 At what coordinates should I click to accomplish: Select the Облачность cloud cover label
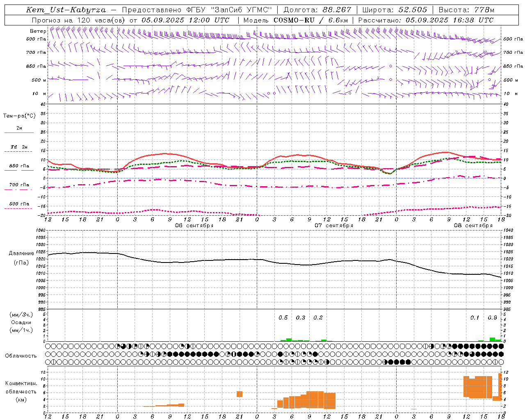click(x=21, y=356)
